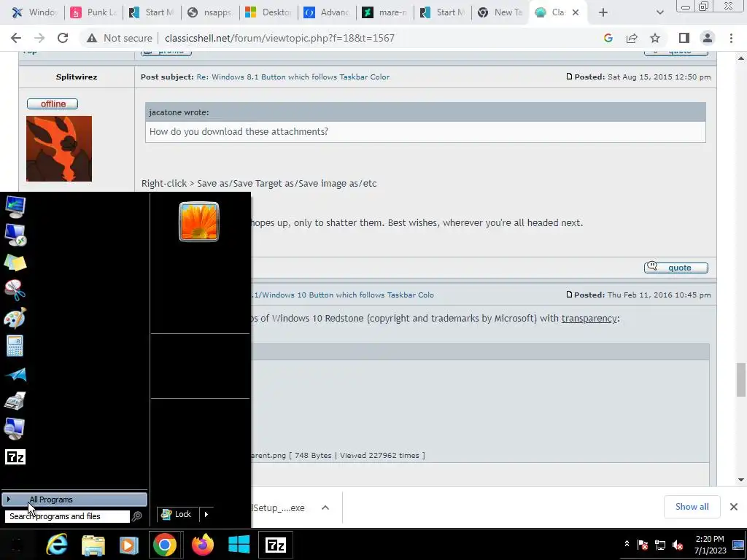Image resolution: width=747 pixels, height=560 pixels.
Task: Launch Firefox from the taskbar
Action: (x=203, y=545)
